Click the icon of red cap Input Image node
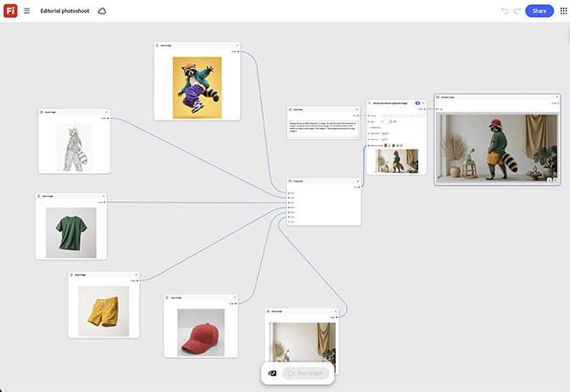The image size is (570, 392). click(x=167, y=298)
